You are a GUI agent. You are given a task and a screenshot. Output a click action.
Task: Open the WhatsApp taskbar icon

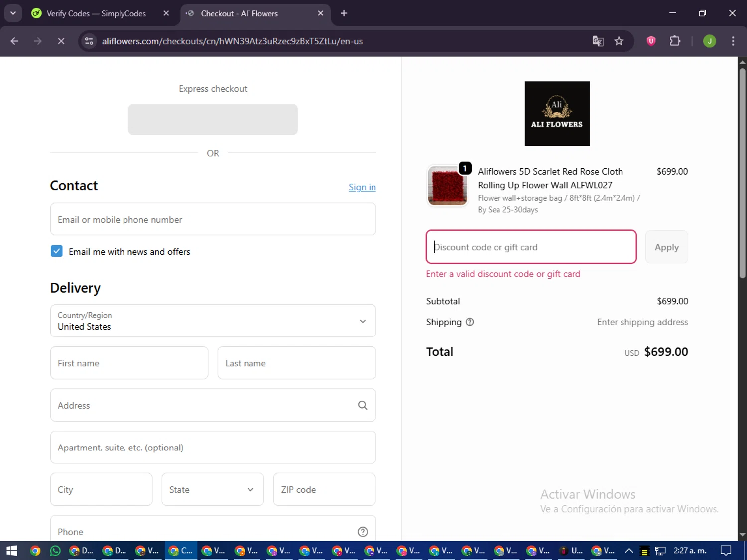point(55,551)
